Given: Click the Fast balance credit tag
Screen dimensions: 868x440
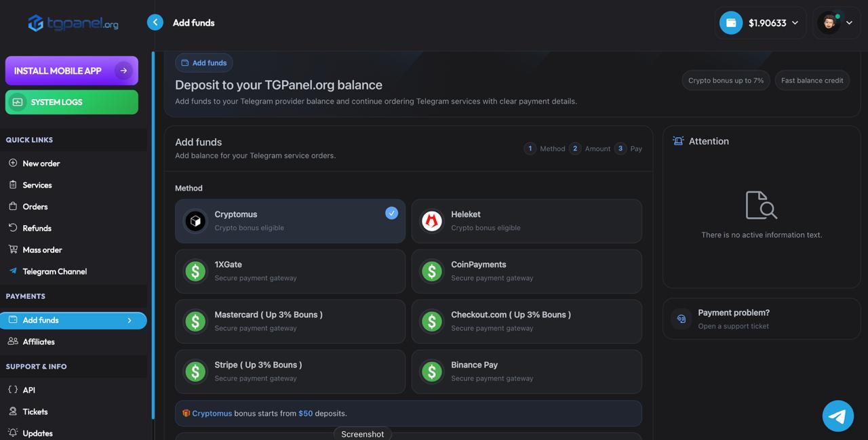Looking at the screenshot, I should (x=812, y=81).
